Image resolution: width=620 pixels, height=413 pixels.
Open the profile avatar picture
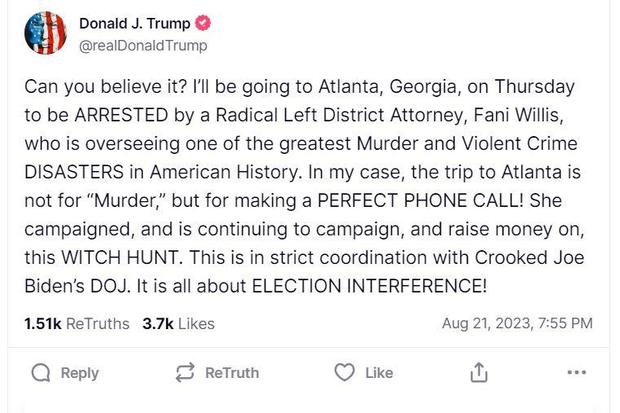coord(43,34)
